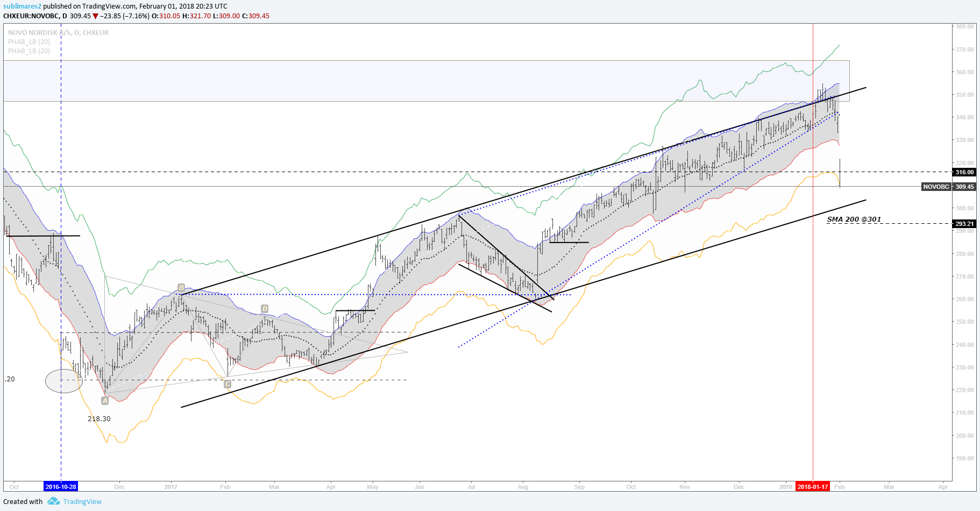Click the Oct 2016 time axis label
The width and height of the screenshot is (980, 511).
click(14, 487)
